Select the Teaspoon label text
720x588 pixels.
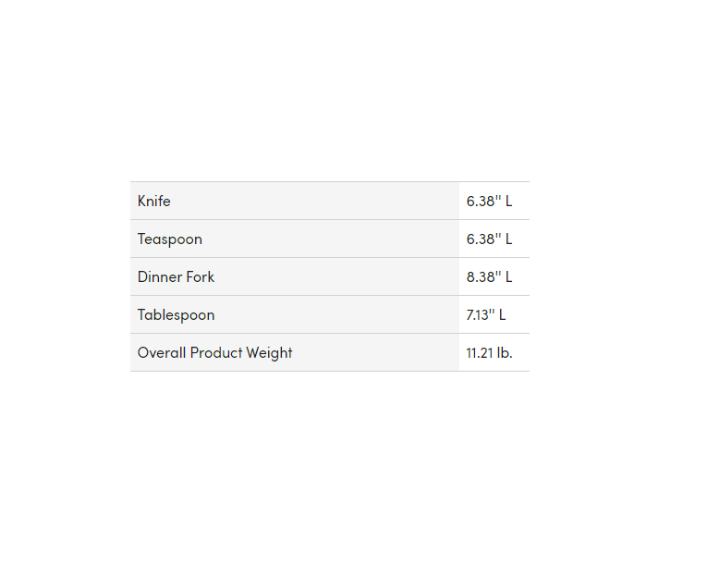tap(170, 239)
